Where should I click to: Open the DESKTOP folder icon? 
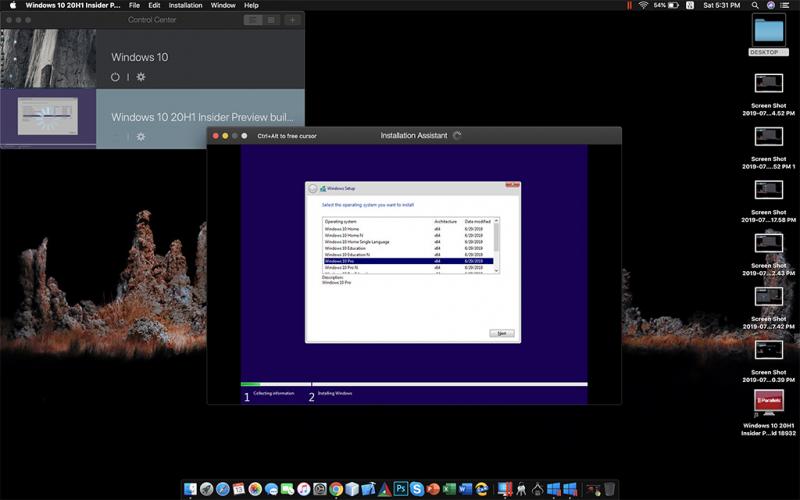(x=768, y=31)
